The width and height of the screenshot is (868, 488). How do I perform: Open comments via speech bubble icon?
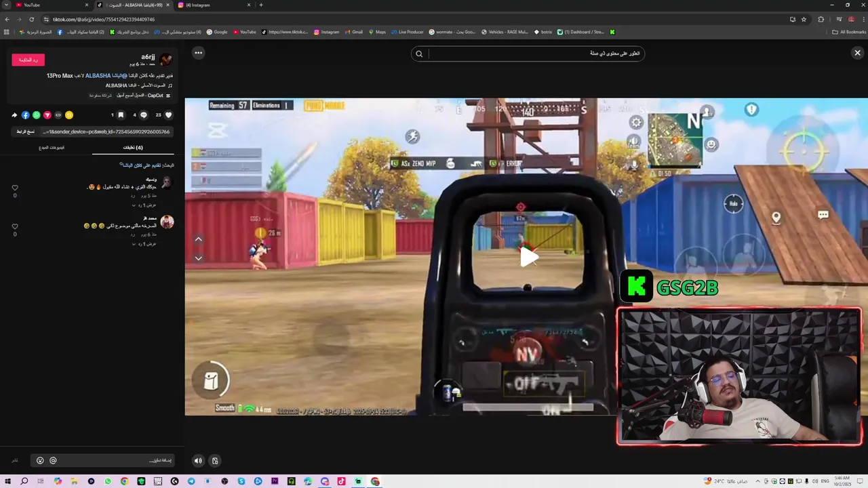[143, 115]
